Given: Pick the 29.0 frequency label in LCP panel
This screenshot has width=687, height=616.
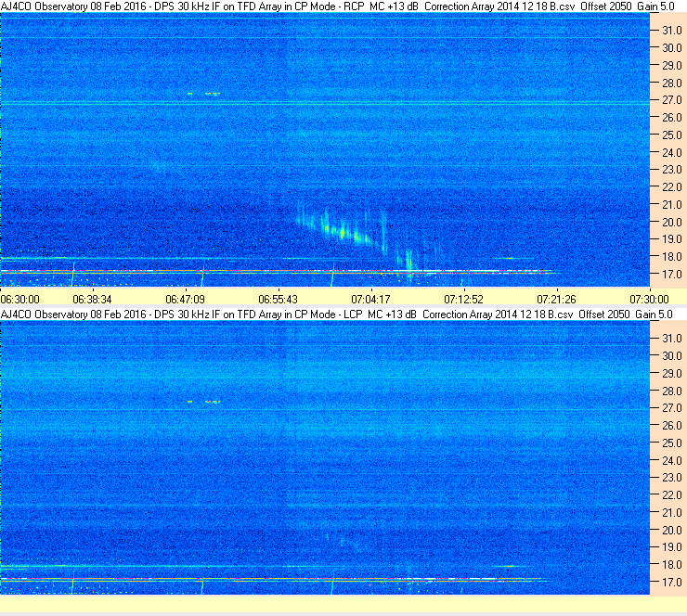Looking at the screenshot, I should coord(671,373).
